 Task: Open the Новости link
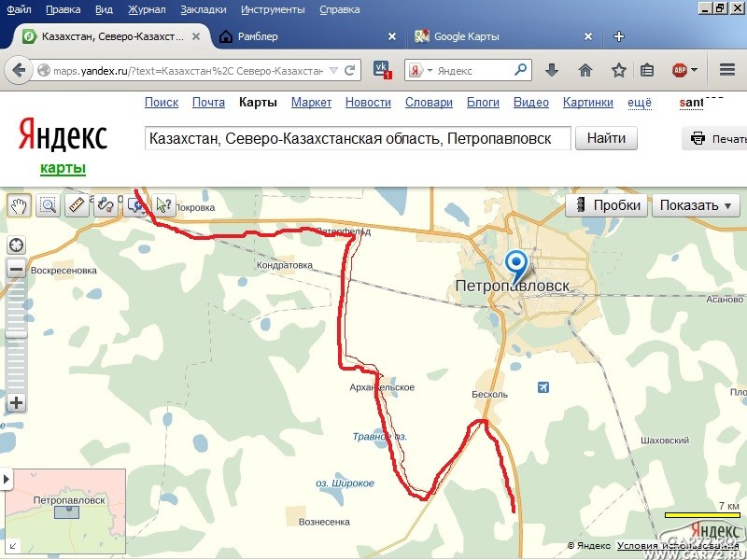tap(368, 103)
